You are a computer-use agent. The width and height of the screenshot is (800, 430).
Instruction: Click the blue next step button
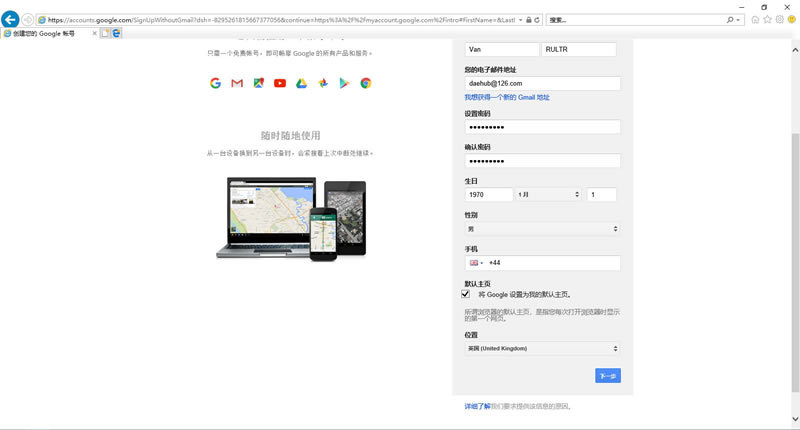[608, 375]
